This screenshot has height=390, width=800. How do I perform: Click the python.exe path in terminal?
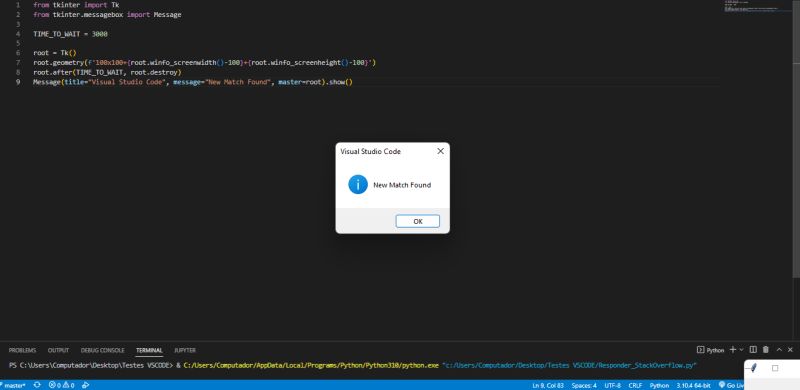311,365
